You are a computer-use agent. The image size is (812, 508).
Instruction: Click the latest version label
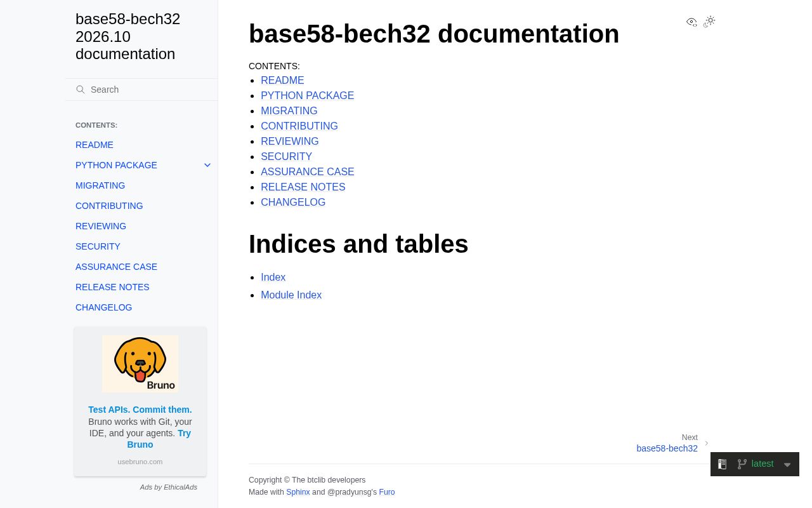pyautogui.click(x=763, y=464)
